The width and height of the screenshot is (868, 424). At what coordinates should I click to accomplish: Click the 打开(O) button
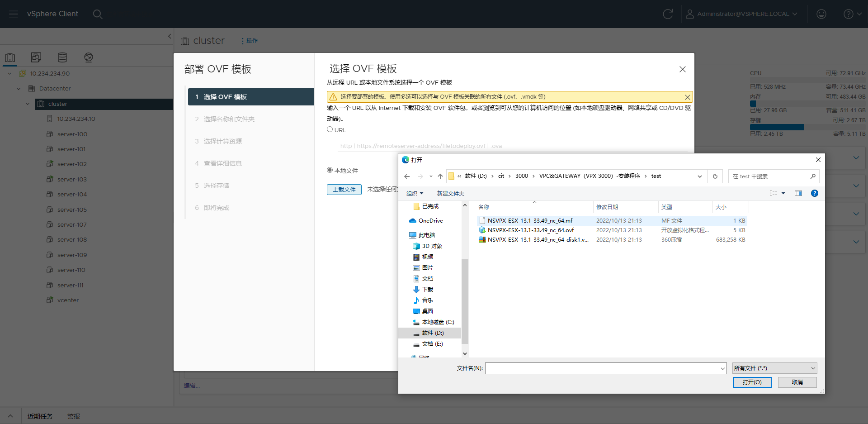coord(752,382)
